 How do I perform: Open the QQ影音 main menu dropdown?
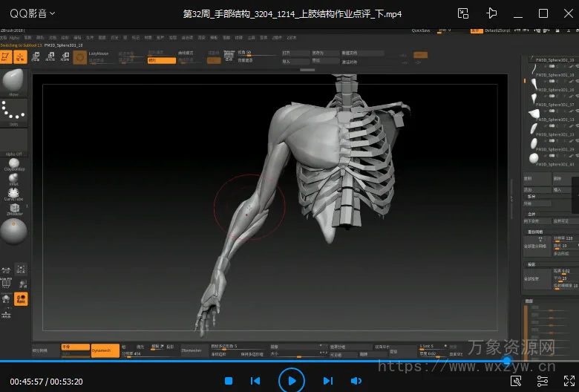tap(32, 13)
